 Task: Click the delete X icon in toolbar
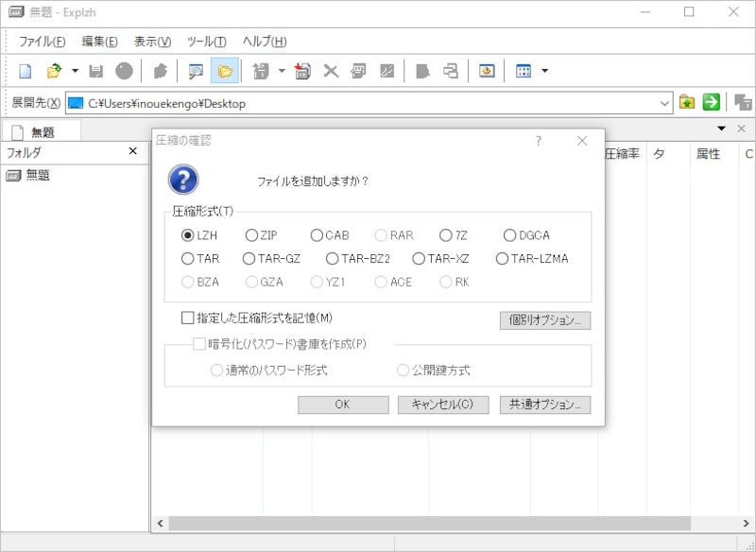331,71
